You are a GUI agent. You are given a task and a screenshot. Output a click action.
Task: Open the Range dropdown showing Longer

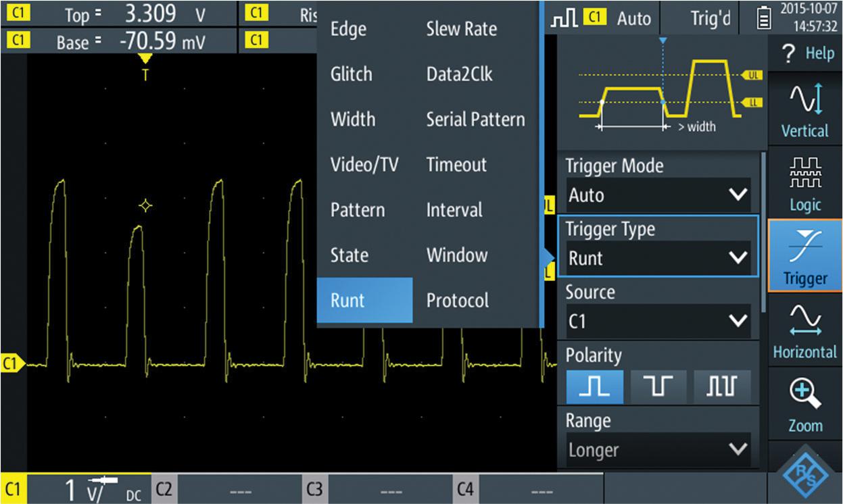658,449
